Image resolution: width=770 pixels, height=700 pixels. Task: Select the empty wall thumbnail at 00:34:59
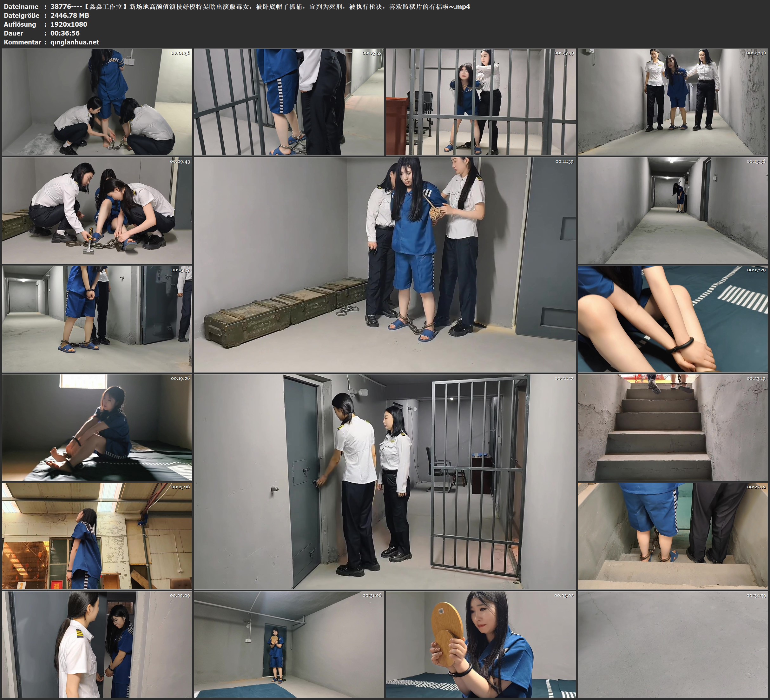click(673, 644)
